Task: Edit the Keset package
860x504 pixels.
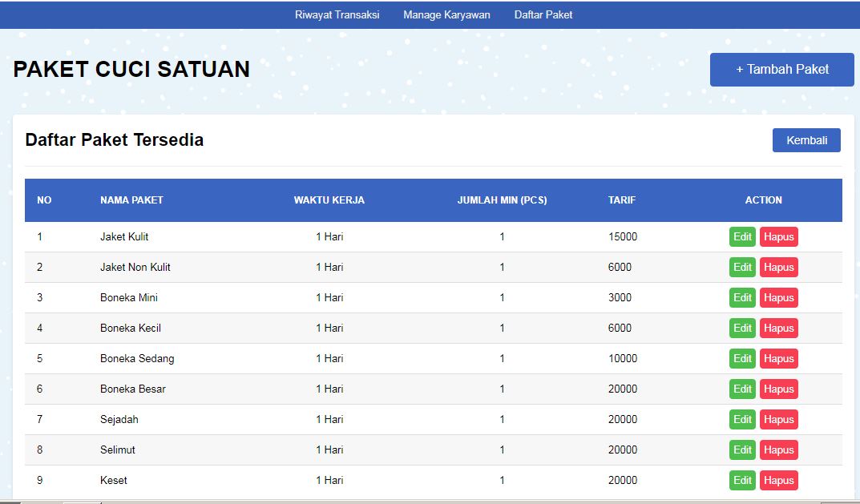Action: click(742, 480)
